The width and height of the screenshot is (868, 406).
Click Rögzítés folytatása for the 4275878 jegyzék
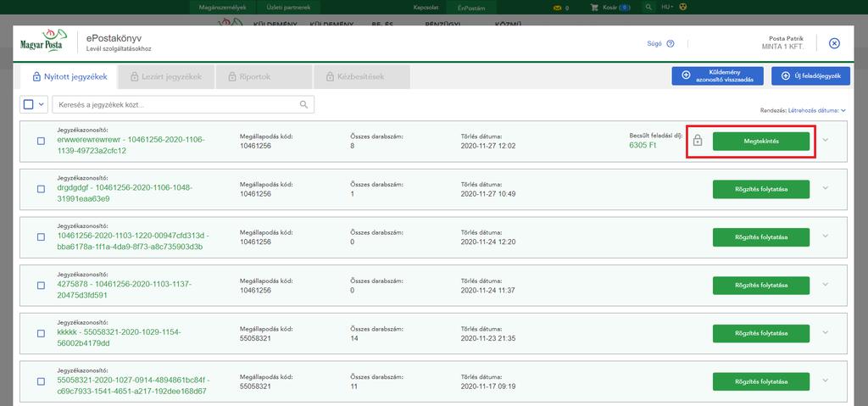tap(760, 286)
